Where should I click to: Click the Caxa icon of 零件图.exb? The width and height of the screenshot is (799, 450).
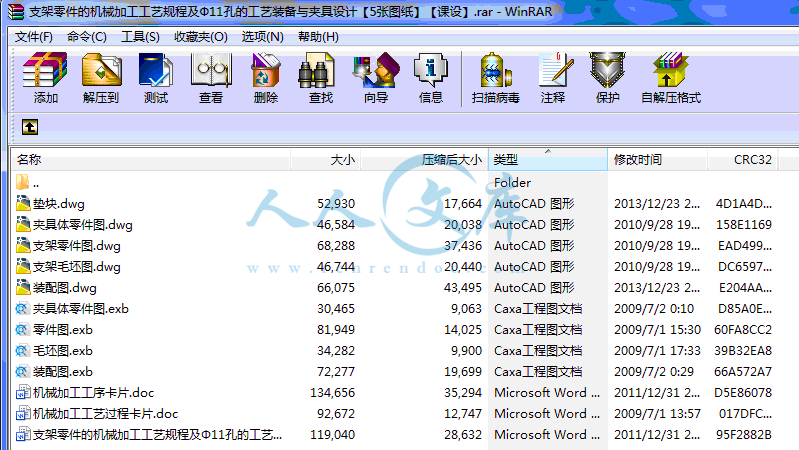(22, 329)
